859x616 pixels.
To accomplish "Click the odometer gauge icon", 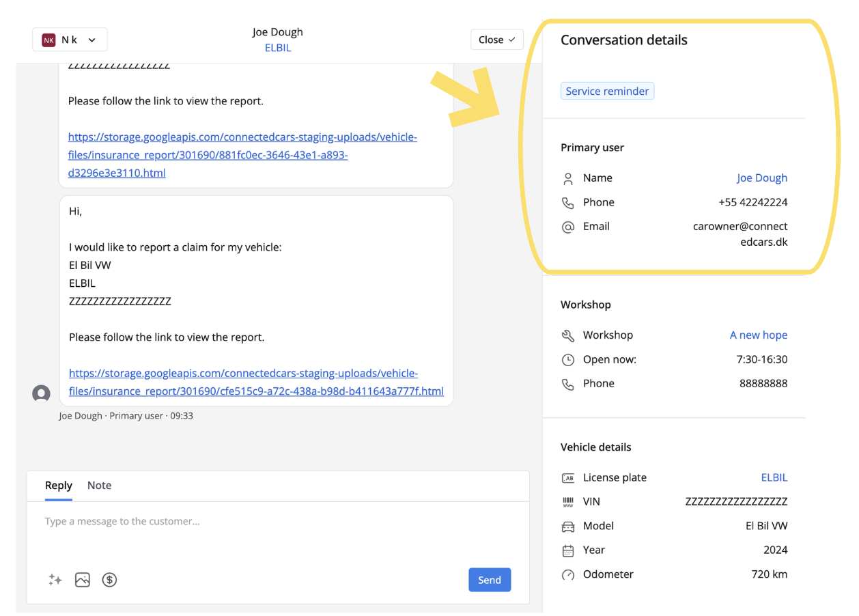I will (x=568, y=575).
